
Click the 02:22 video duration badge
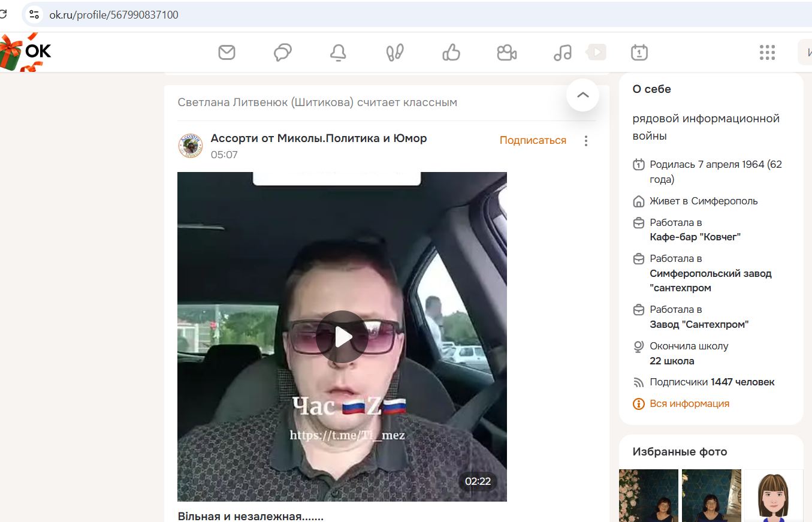pyautogui.click(x=478, y=481)
